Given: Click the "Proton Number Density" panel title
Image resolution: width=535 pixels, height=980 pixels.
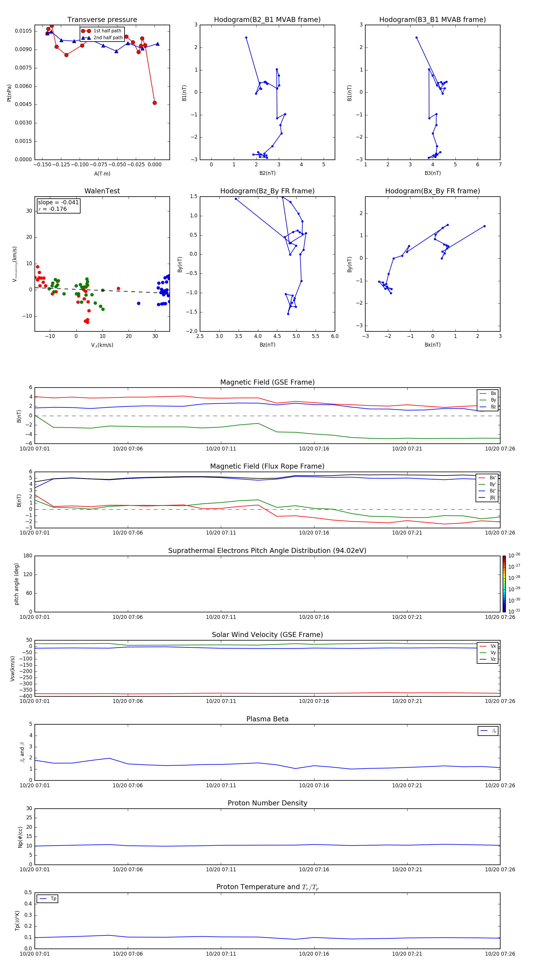Looking at the screenshot, I should [267, 803].
